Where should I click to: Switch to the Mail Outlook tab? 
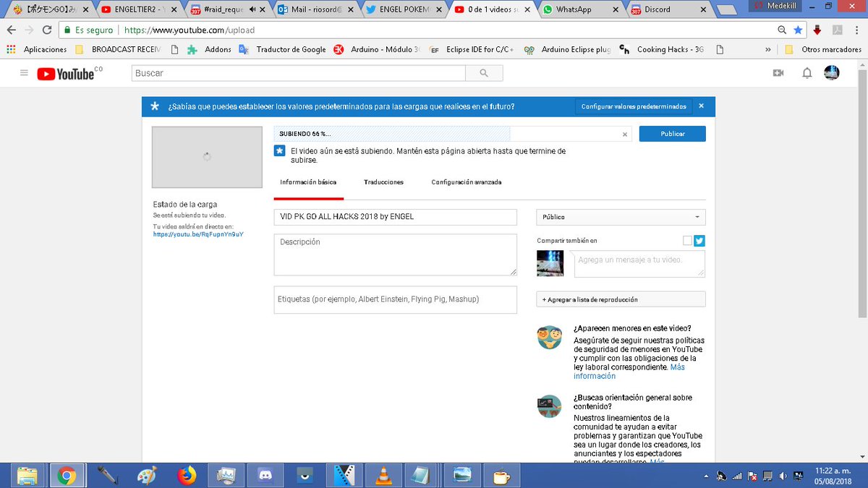pos(314,9)
